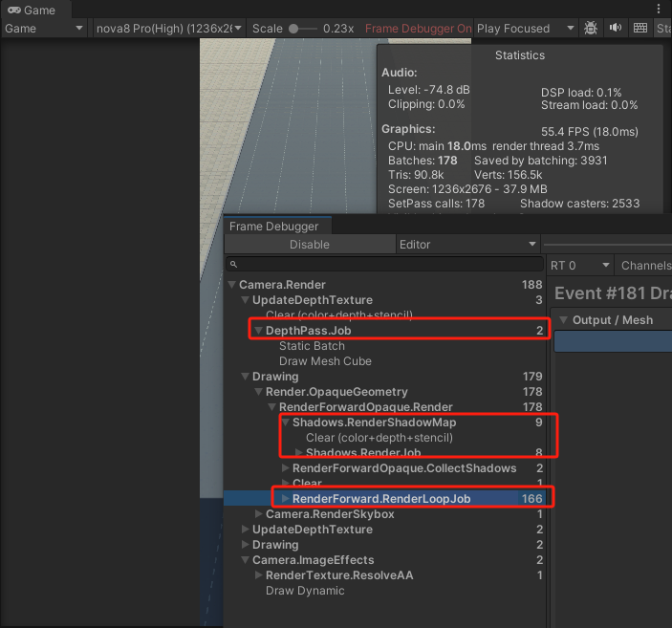Viewport: 672px width, 628px height.
Task: Collapse the DepthPass.Job node
Action: (x=258, y=330)
